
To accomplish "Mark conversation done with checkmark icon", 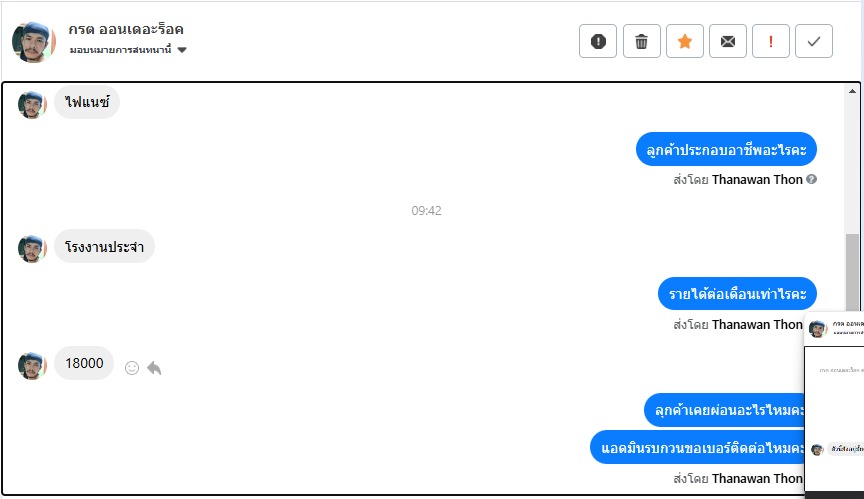I will [814, 41].
